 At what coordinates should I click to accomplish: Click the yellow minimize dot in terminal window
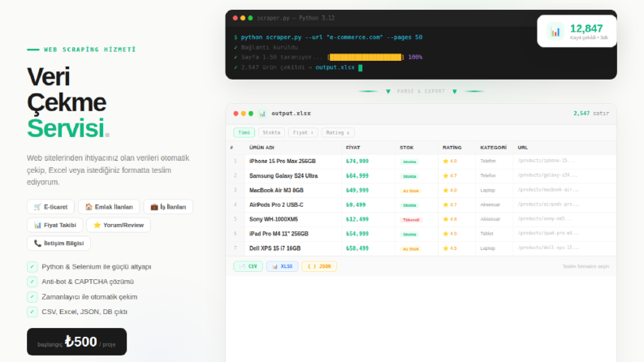point(243,18)
